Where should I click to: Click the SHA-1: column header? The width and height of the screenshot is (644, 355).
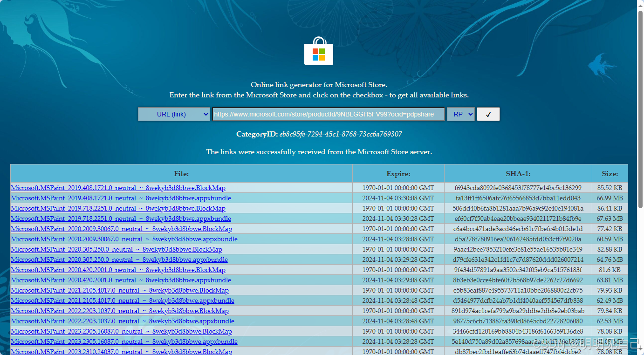tap(518, 173)
